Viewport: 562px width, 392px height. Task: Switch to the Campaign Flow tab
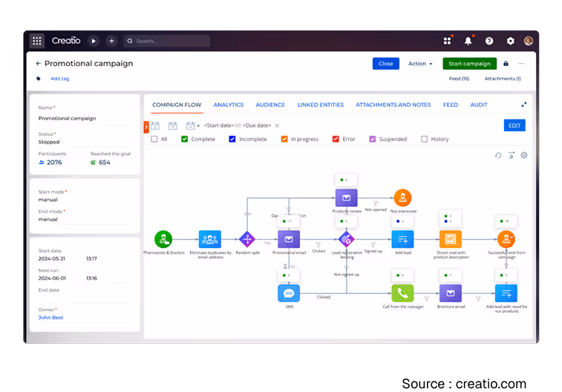point(177,105)
